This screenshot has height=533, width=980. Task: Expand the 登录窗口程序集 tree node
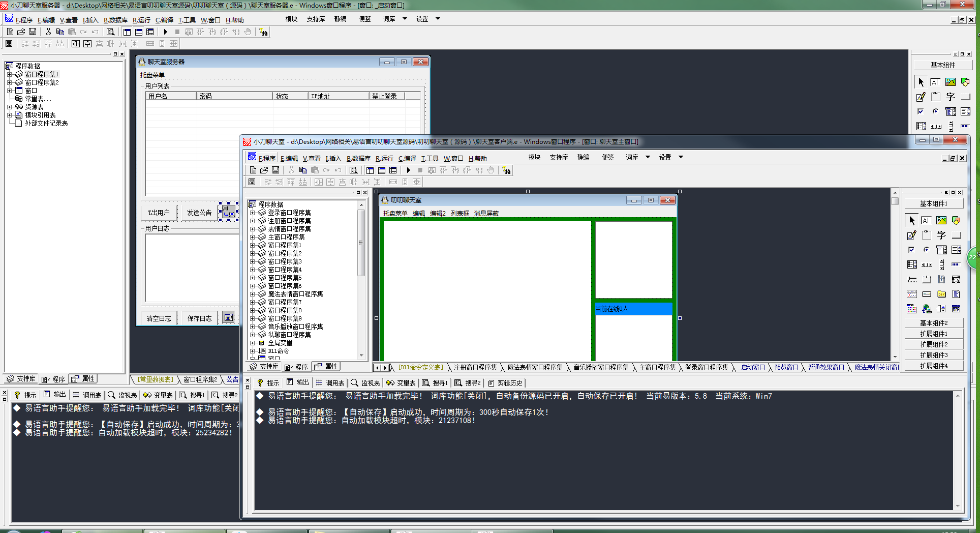tap(252, 213)
